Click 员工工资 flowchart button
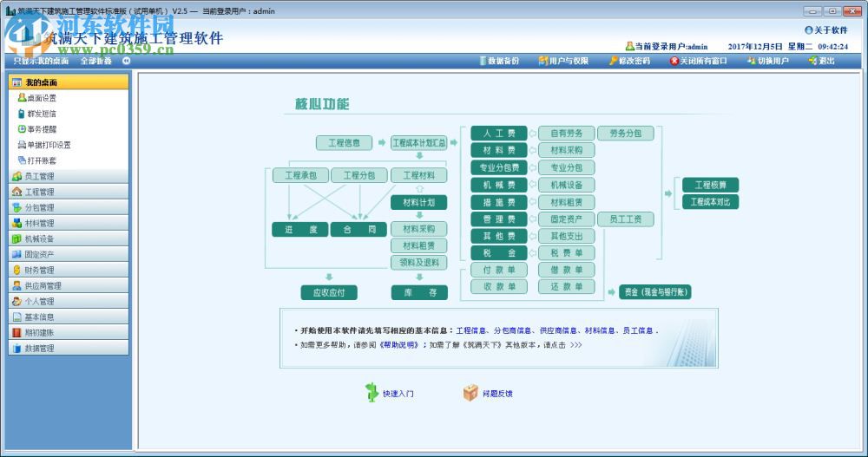The image size is (868, 457). (x=626, y=219)
